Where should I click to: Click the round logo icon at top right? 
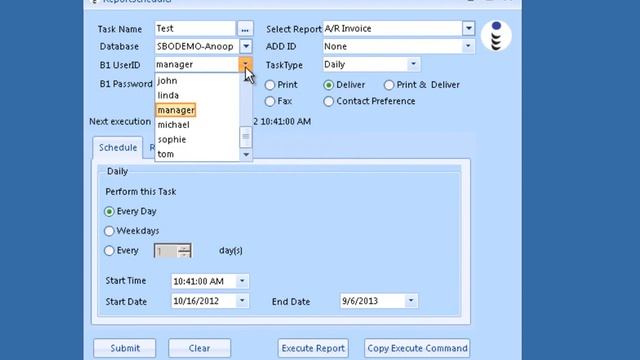point(496,36)
